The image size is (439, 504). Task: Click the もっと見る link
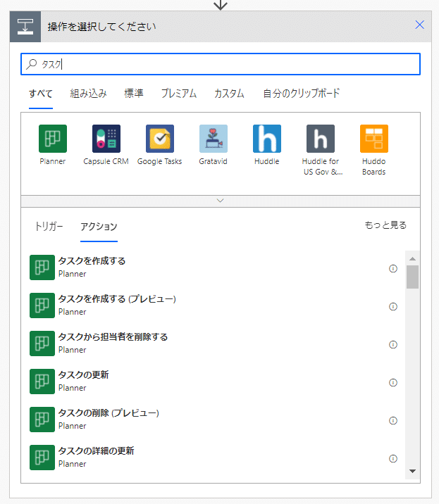click(x=385, y=225)
